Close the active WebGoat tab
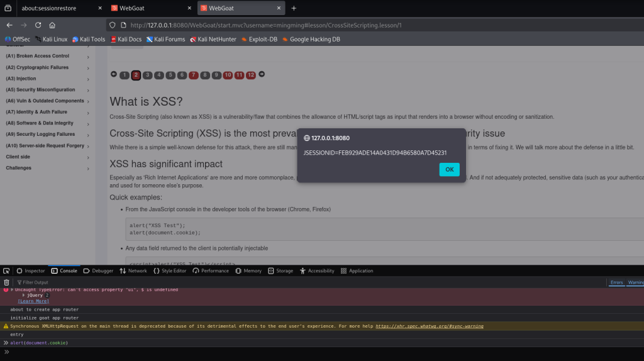This screenshot has height=361, width=644. [x=279, y=8]
